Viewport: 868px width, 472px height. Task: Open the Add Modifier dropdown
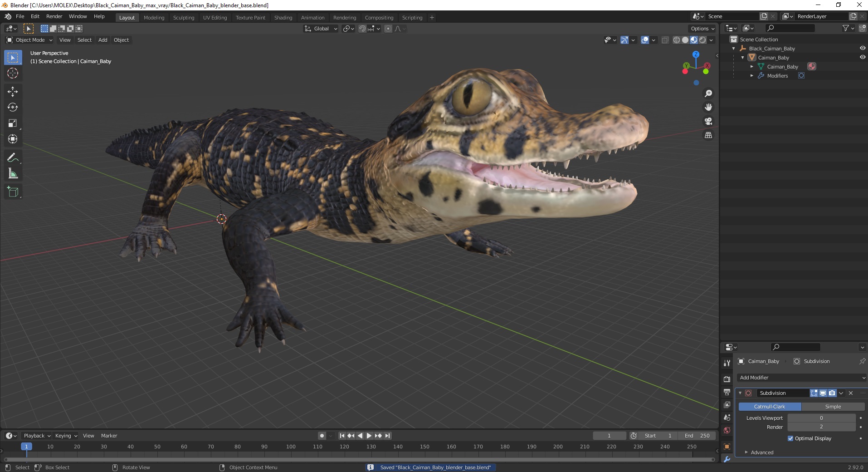click(802, 378)
